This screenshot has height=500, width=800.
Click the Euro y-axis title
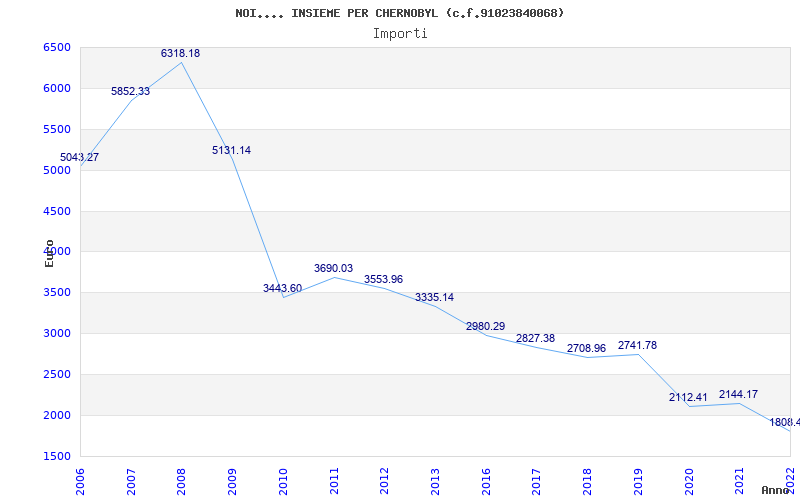coord(49,253)
